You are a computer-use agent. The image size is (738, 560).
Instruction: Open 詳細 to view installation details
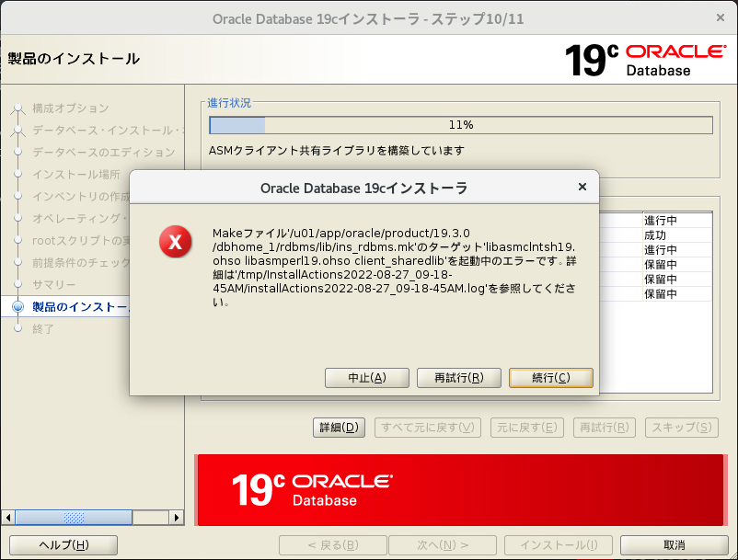(338, 427)
